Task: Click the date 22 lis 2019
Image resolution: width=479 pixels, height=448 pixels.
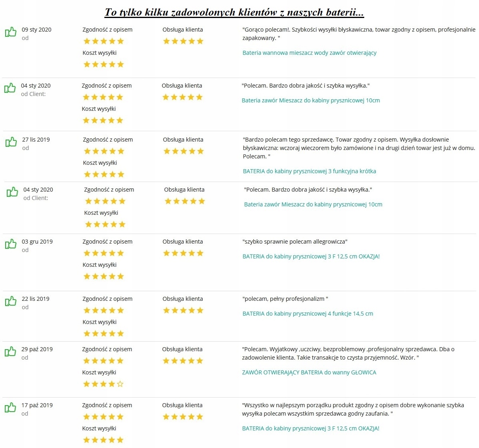Action: pyautogui.click(x=36, y=299)
